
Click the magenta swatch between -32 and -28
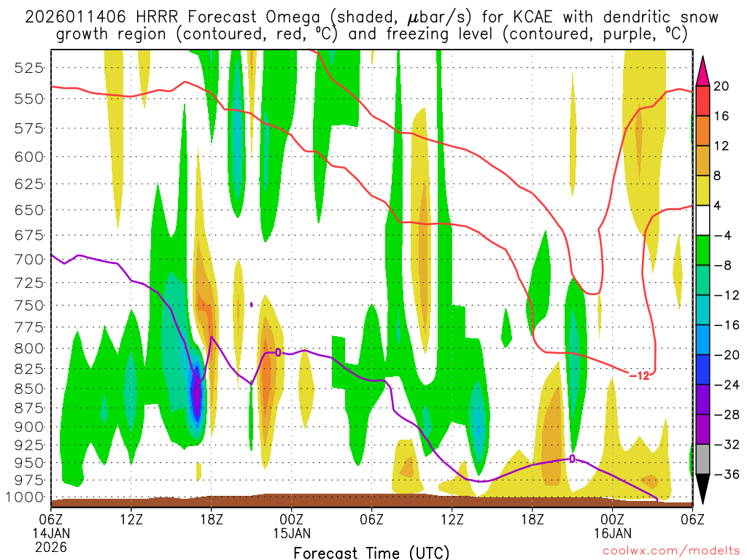click(x=703, y=429)
